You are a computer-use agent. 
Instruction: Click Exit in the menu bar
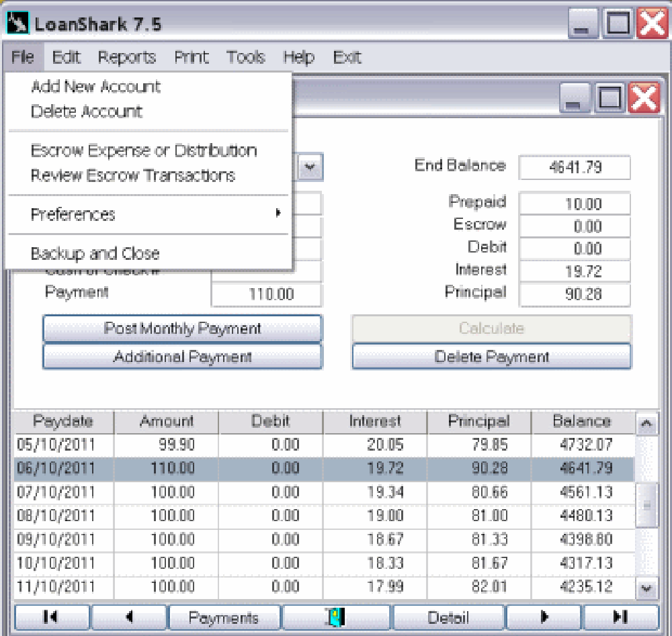pyautogui.click(x=347, y=57)
